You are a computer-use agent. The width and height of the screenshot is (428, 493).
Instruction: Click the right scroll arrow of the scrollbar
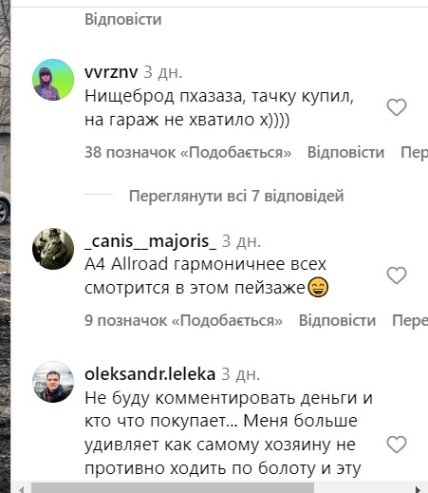pos(418,489)
